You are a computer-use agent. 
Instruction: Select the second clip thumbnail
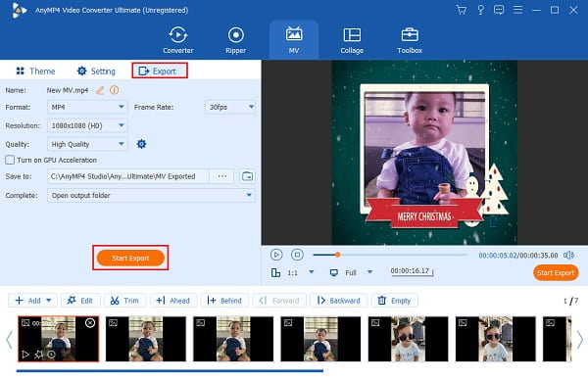tap(146, 339)
